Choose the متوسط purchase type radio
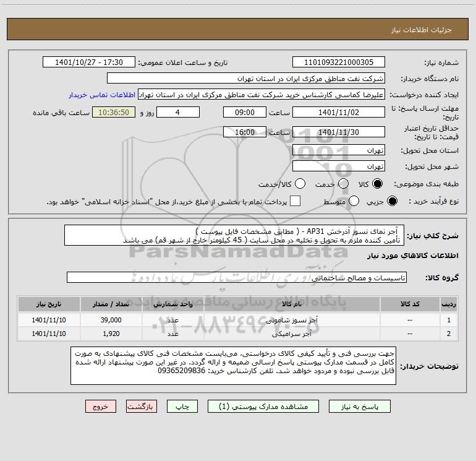The width and height of the screenshot is (476, 461). (354, 201)
